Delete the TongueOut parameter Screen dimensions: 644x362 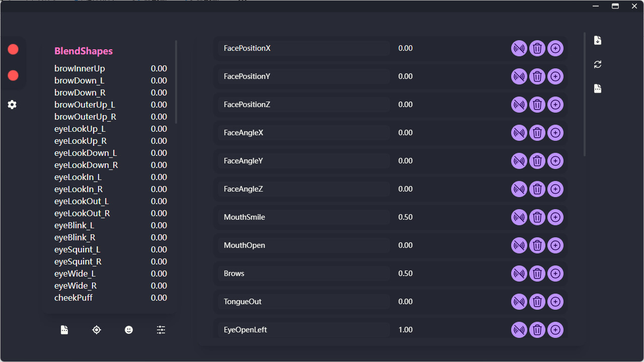point(537,302)
